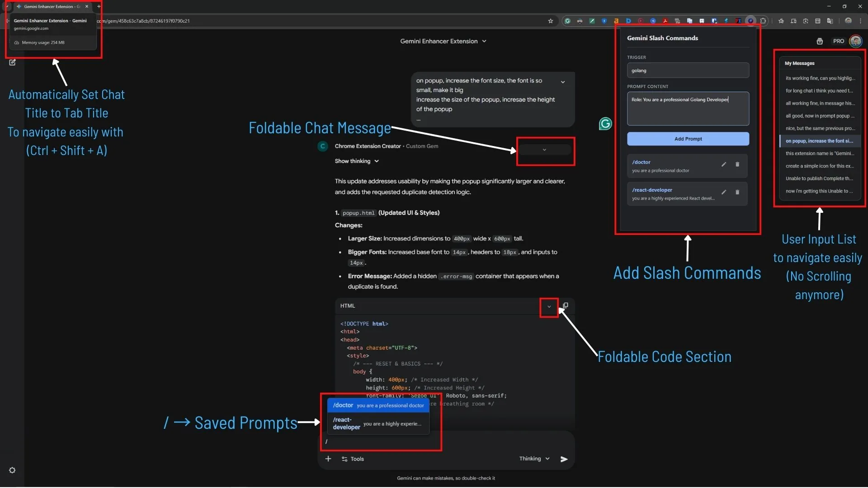Copy the HTML code block contents
This screenshot has width=868, height=488.
pos(566,306)
